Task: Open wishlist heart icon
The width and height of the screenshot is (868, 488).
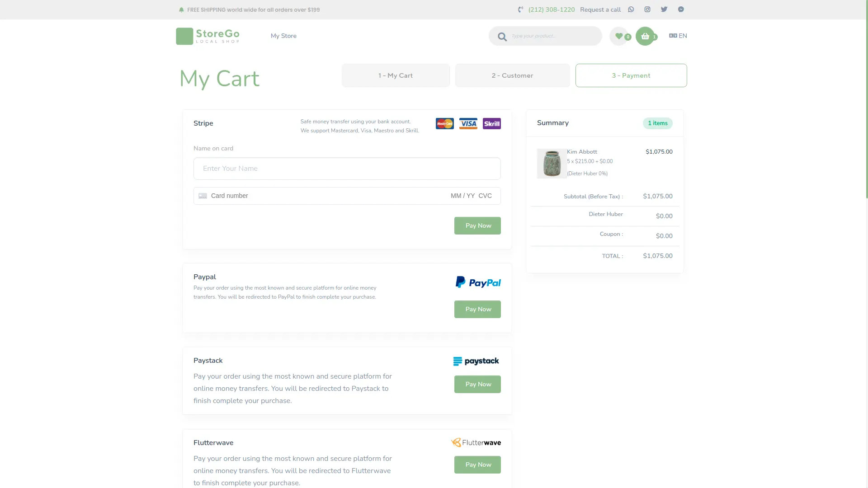Action: point(619,36)
